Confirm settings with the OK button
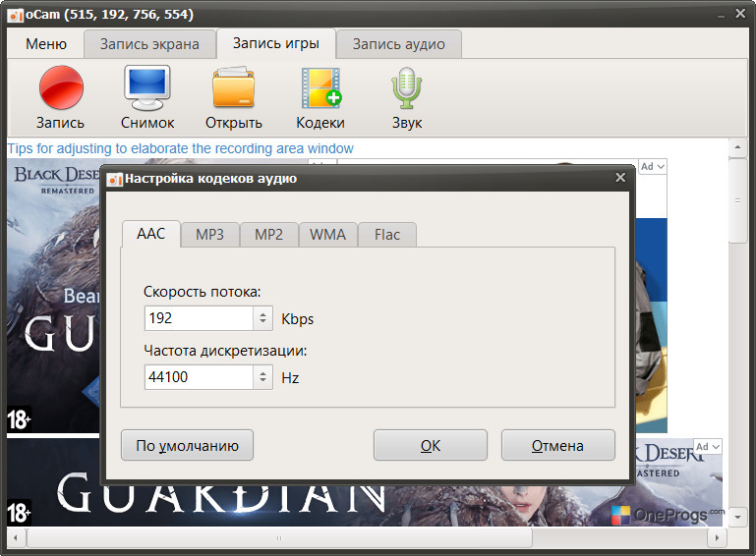 (430, 445)
